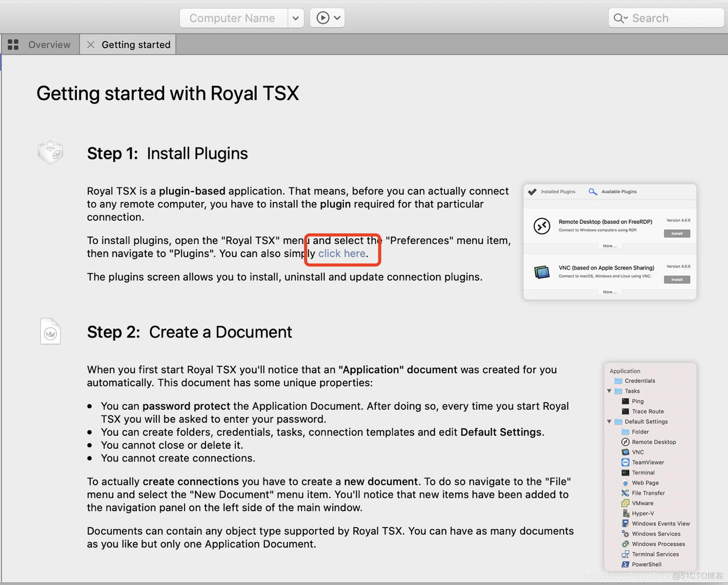The width and height of the screenshot is (728, 585).
Task: Select Installed Plugins tab in plugin preview
Action: click(x=558, y=192)
